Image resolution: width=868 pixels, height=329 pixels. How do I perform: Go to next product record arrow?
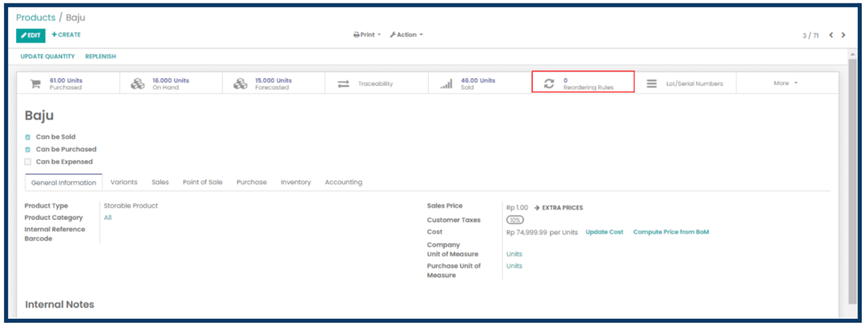844,35
